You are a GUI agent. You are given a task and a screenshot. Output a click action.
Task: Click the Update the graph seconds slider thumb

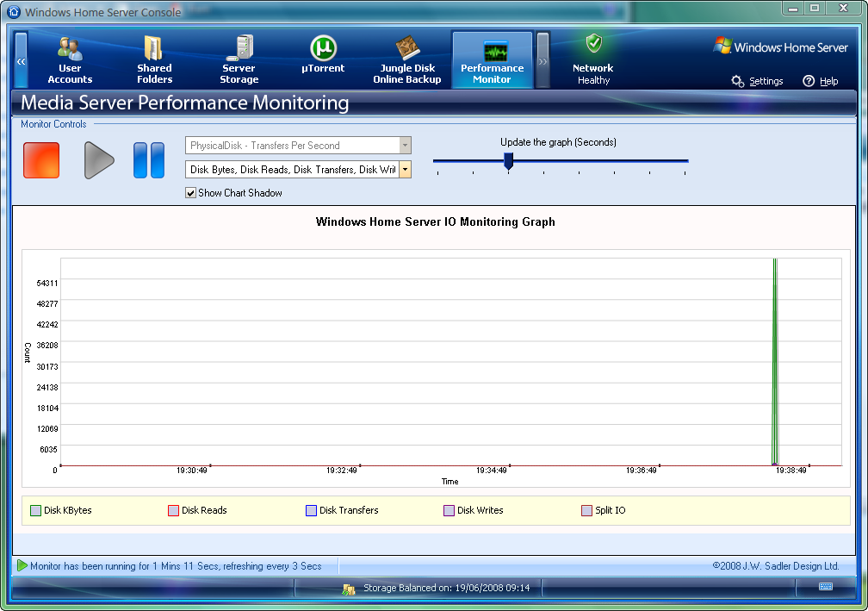point(509,161)
